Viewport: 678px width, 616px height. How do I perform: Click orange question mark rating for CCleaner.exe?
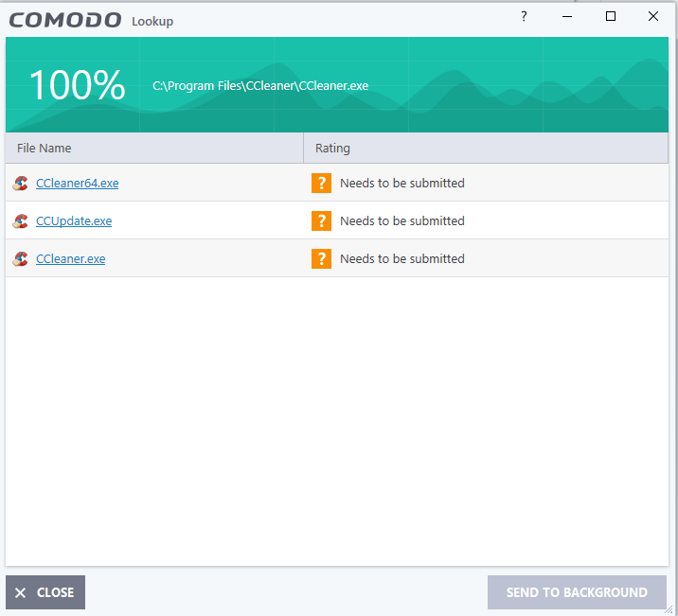click(321, 258)
